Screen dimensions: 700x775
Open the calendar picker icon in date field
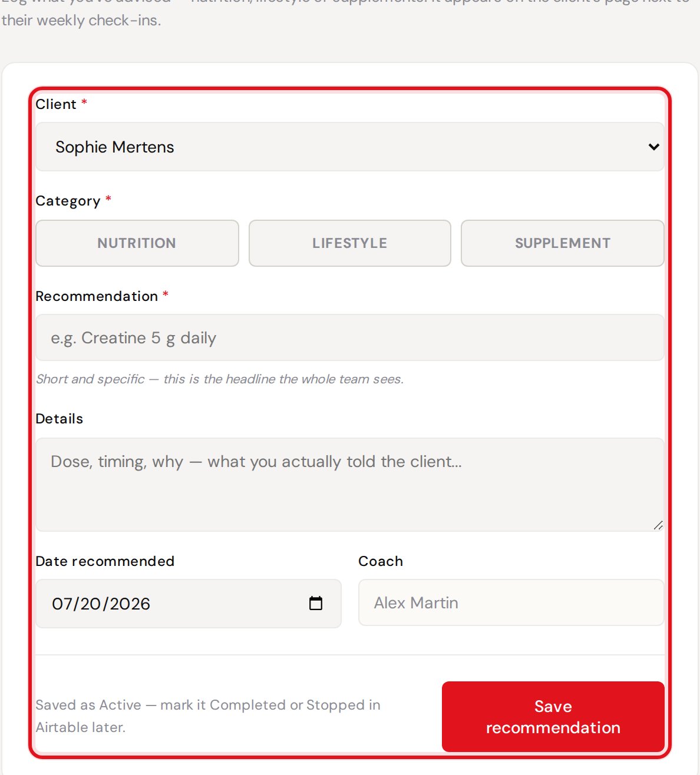coord(316,603)
